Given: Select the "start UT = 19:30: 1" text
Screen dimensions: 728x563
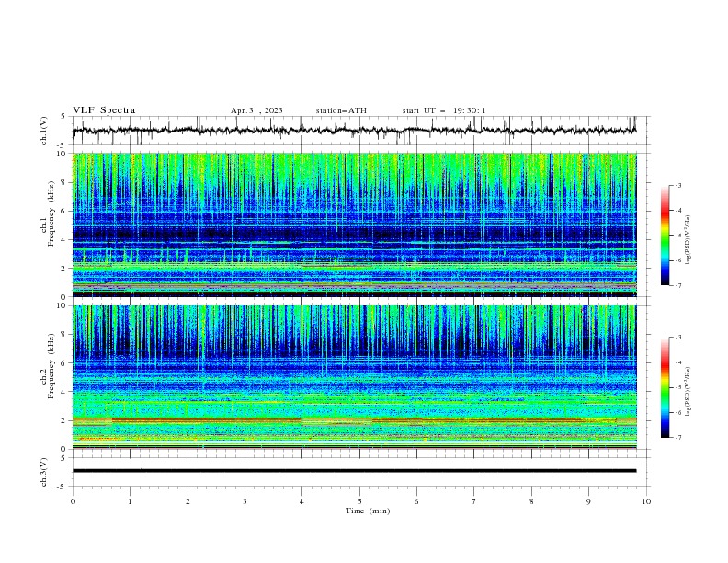Looking at the screenshot, I should coord(444,110).
